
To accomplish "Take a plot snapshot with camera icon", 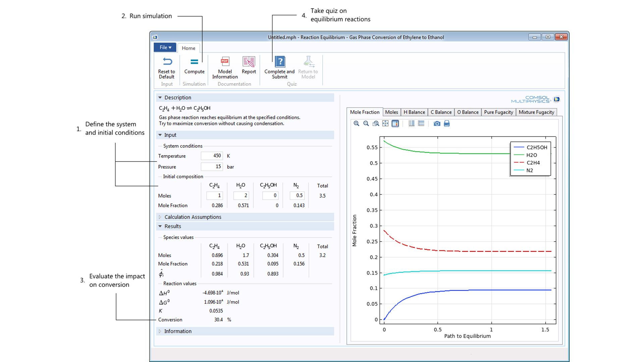I will 437,124.
